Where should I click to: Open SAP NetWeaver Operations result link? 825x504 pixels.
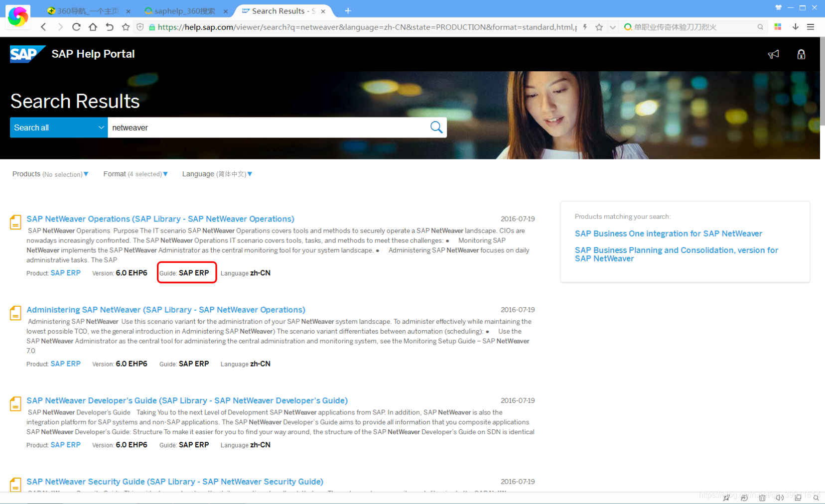[160, 219]
